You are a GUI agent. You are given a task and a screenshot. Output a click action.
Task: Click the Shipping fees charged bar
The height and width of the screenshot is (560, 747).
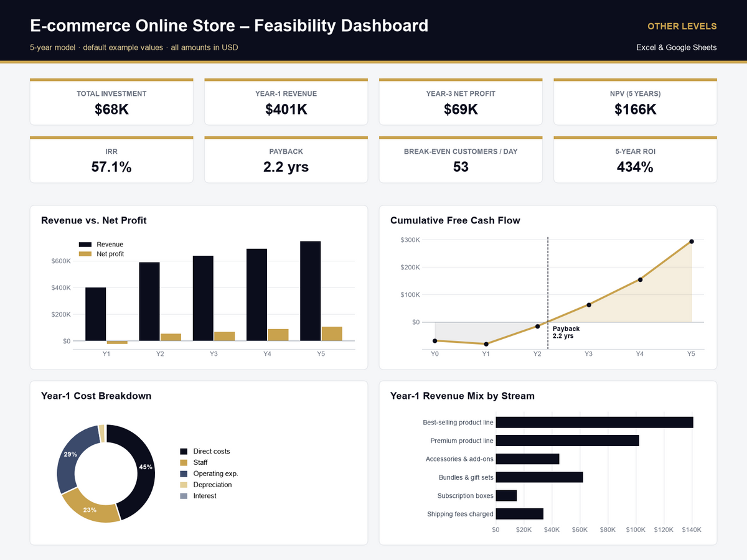pyautogui.click(x=519, y=514)
